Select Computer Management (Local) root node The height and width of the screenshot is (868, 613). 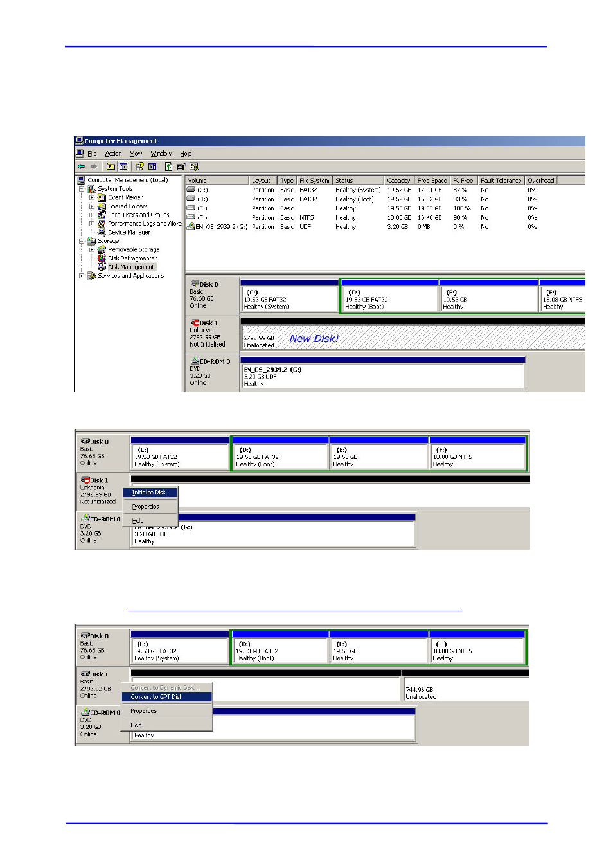pyautogui.click(x=128, y=180)
